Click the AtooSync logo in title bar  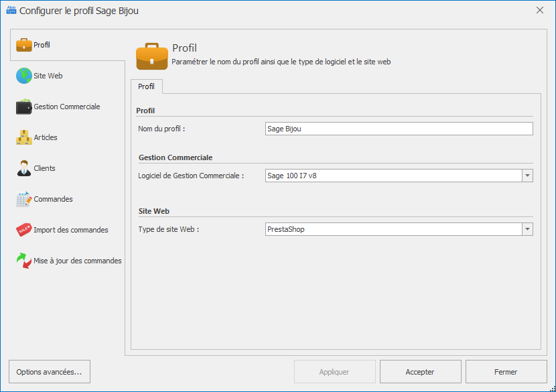point(11,11)
